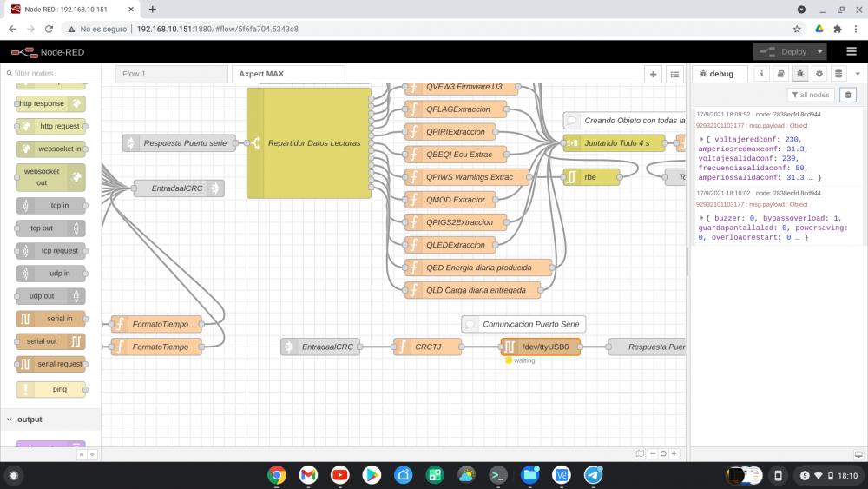The image size is (868, 489).
Task: Add a new flow tab with plus
Action: pos(654,74)
